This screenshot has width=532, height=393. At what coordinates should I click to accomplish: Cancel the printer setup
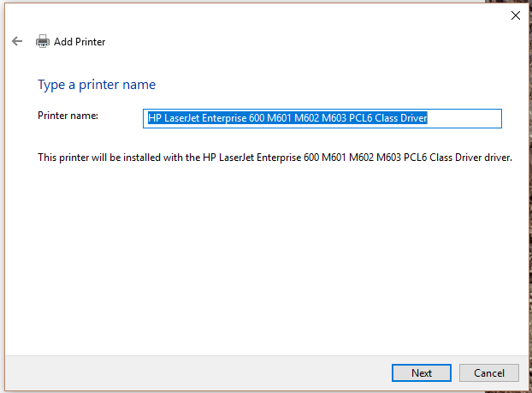(489, 373)
